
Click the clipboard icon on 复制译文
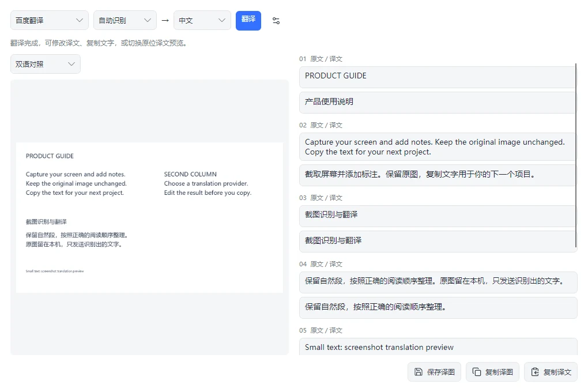pos(535,372)
